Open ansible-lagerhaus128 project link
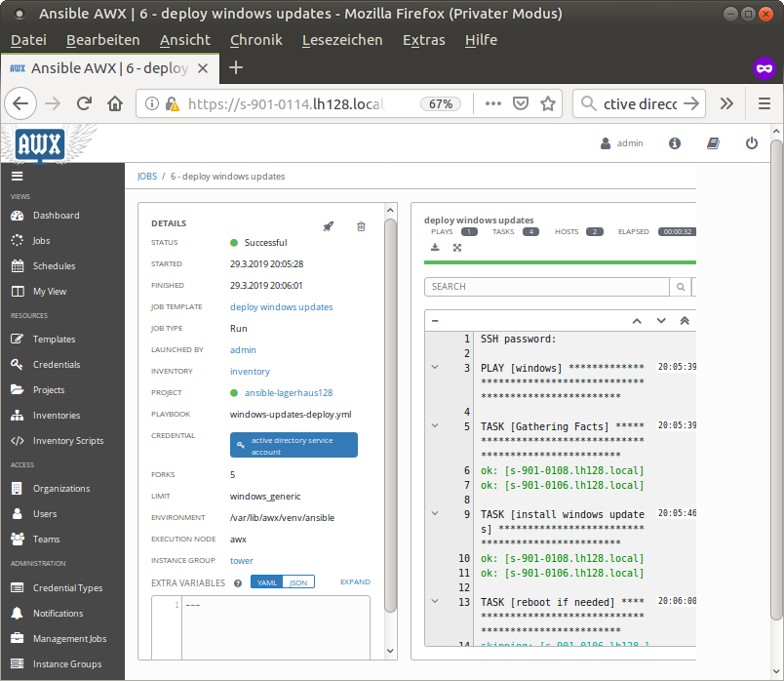The width and height of the screenshot is (784, 681). [289, 393]
